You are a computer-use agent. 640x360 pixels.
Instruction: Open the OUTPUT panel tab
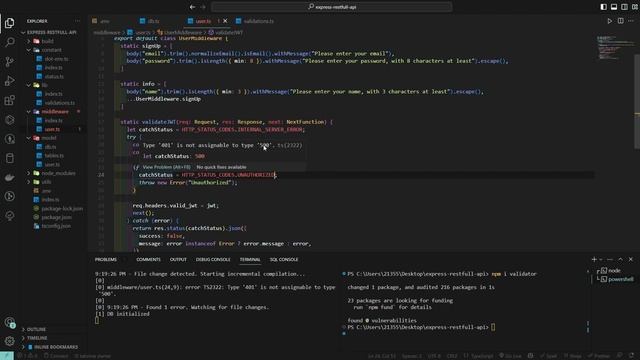(178, 260)
